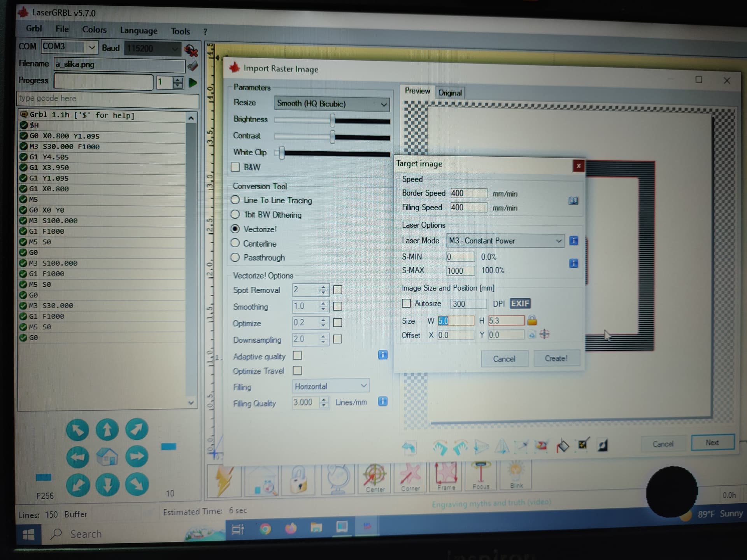Click the size aspect-ratio lock icon
747x560 pixels.
pos(532,320)
